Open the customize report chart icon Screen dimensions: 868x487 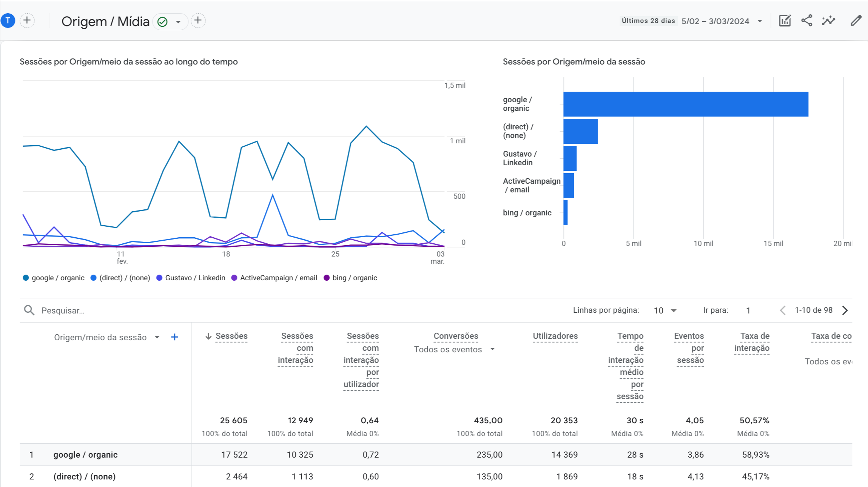coord(785,21)
